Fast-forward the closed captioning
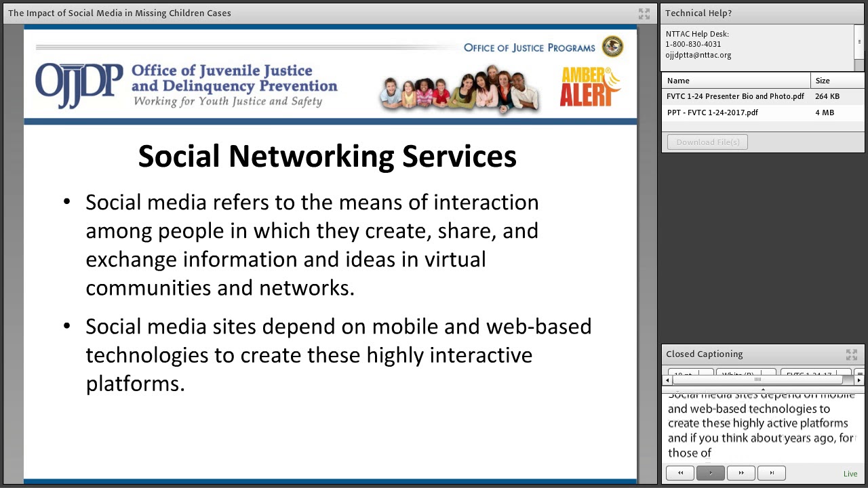The image size is (868, 488). coord(741,473)
